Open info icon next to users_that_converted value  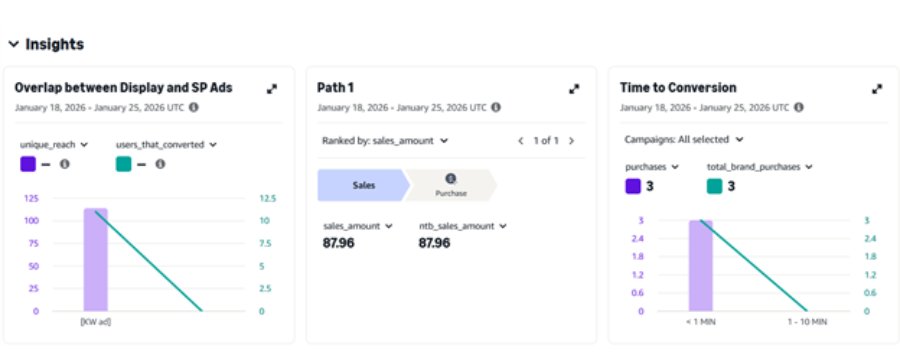(161, 164)
